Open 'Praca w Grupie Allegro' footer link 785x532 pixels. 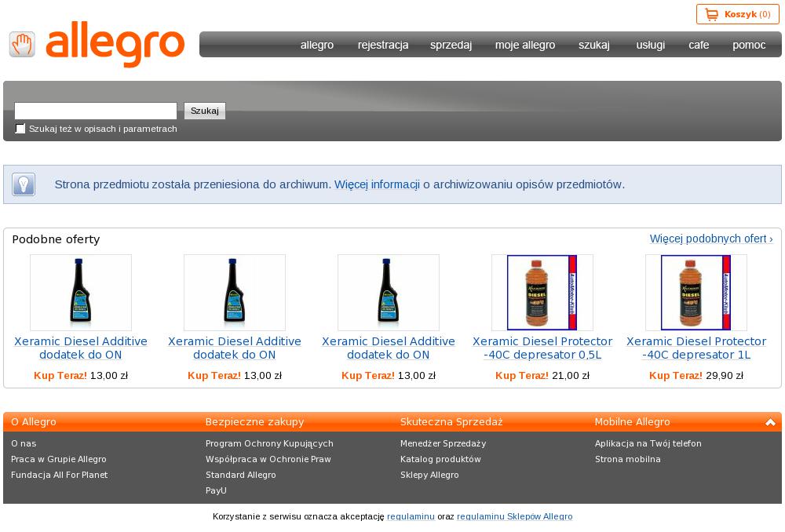(x=59, y=459)
